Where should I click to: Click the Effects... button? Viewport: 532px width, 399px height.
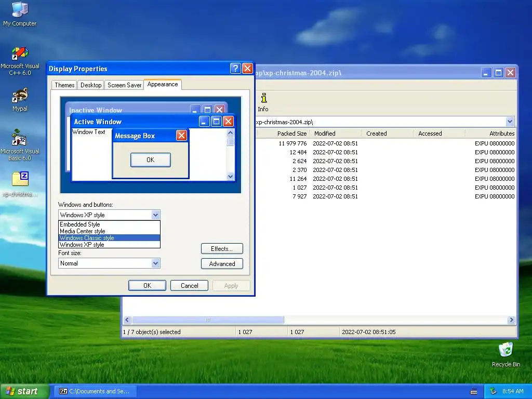[x=222, y=249]
